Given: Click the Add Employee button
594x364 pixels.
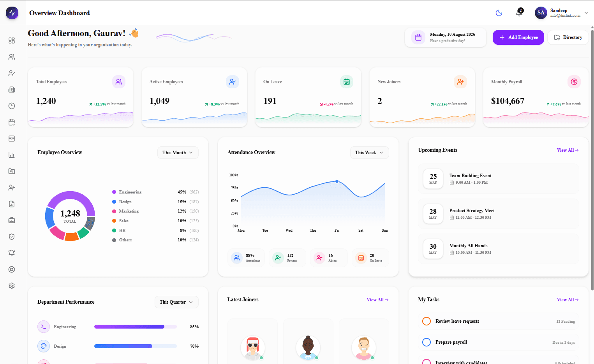Looking at the screenshot, I should (x=518, y=37).
